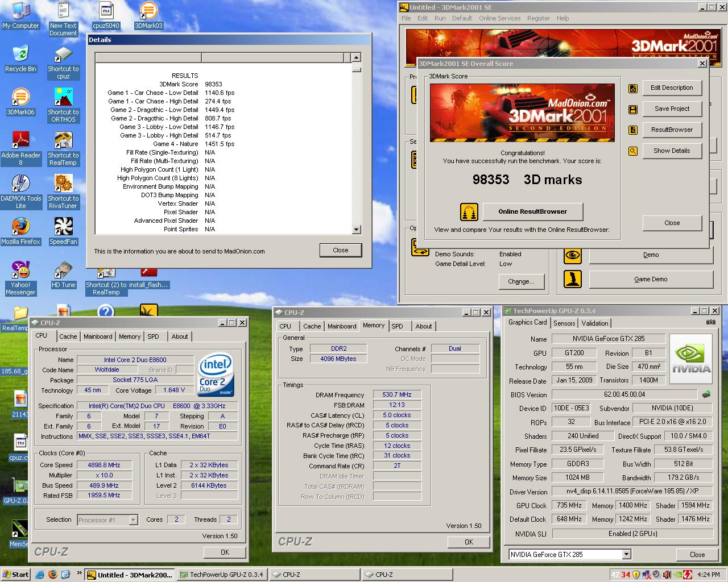
Task: Click the Game Demo player icon
Action: pos(573,279)
